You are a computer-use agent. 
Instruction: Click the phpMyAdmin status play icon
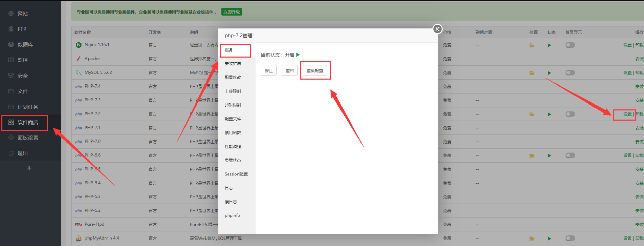(x=549, y=239)
